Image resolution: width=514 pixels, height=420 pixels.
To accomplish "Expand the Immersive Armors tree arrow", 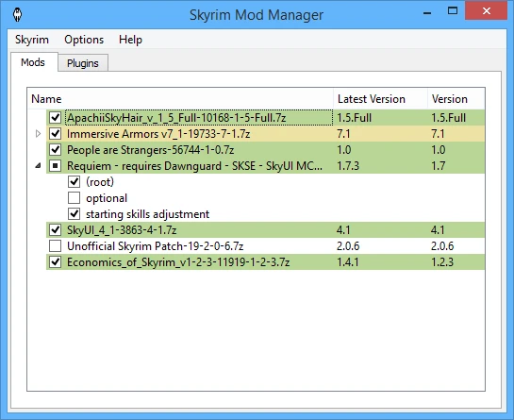I will [x=38, y=133].
